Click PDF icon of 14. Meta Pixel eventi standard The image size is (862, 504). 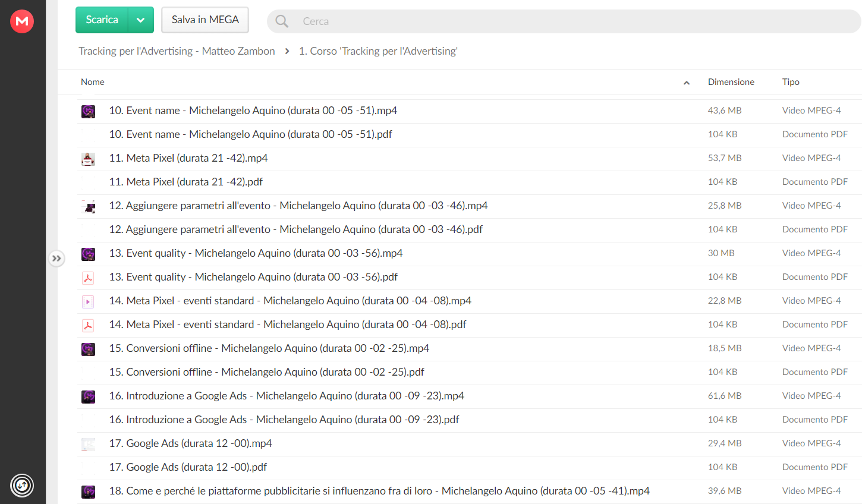point(88,325)
